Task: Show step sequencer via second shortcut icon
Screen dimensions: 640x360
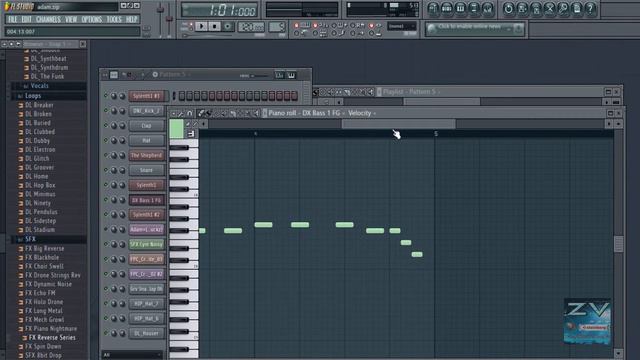Action: (x=447, y=9)
